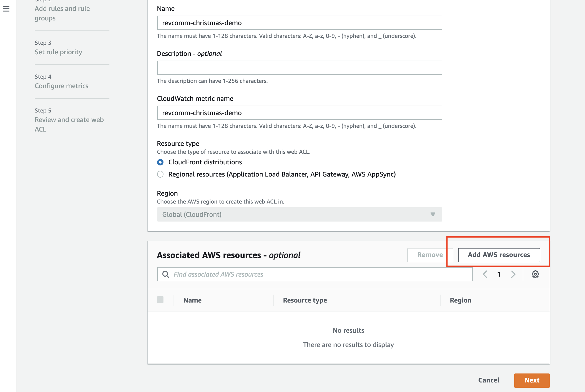The width and height of the screenshot is (585, 392).
Task: Click the search magnifier icon
Action: (166, 274)
